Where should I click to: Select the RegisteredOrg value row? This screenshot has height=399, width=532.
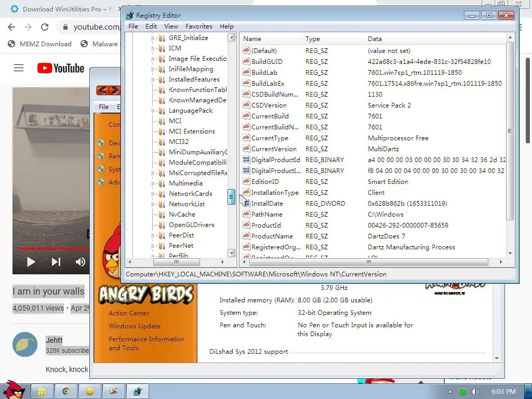(373, 247)
